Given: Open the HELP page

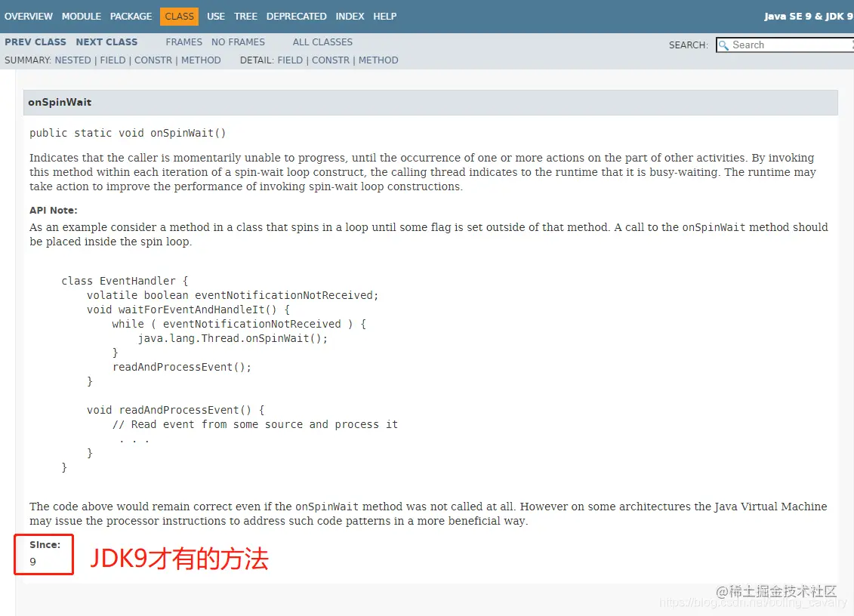Looking at the screenshot, I should [384, 17].
